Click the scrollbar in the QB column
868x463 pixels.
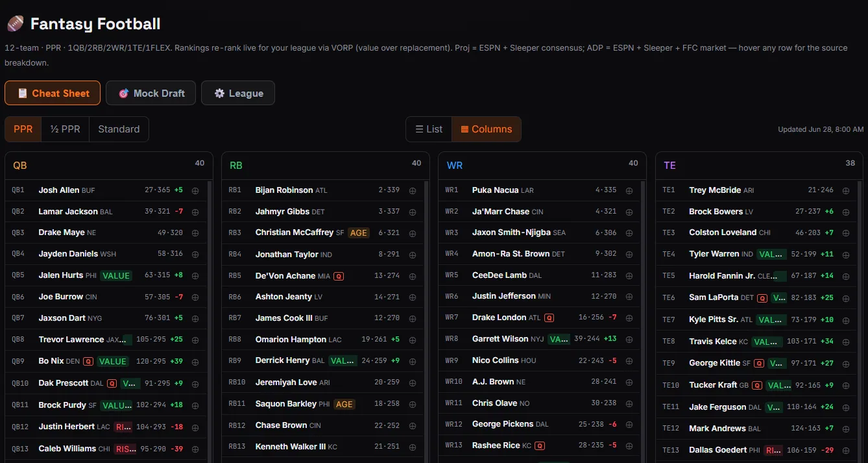pos(210,321)
